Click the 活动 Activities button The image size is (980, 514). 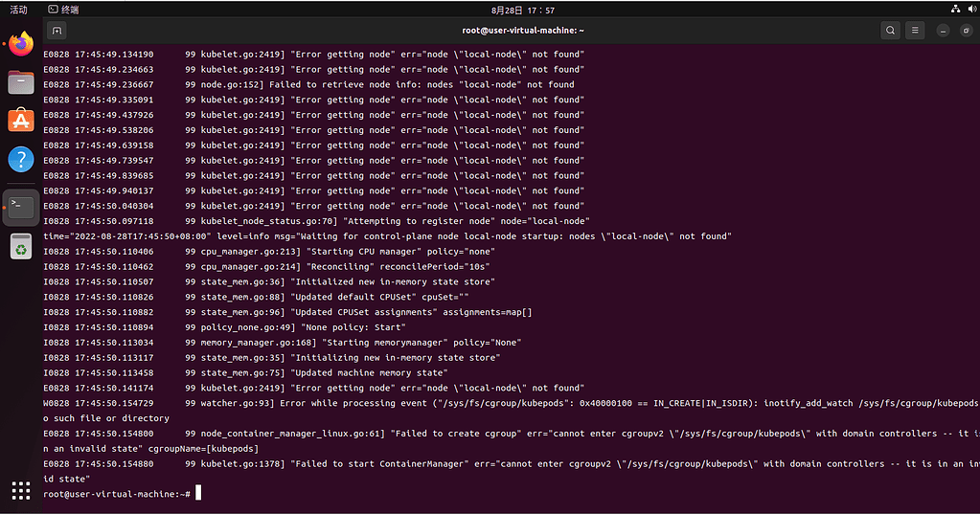tap(18, 9)
